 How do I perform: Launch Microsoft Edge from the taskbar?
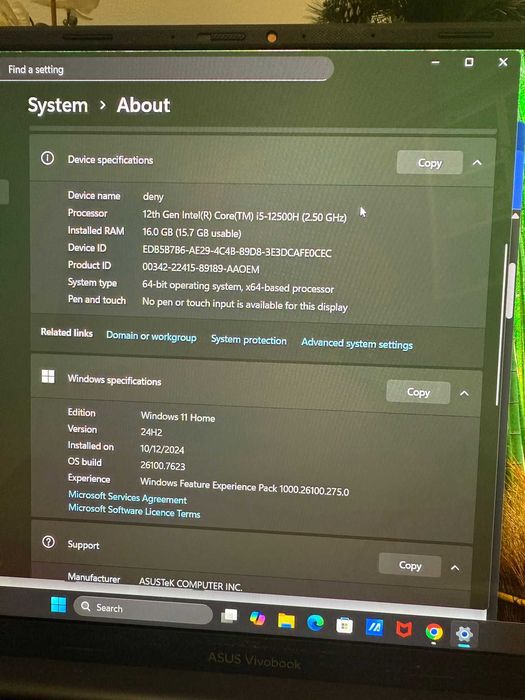point(315,623)
